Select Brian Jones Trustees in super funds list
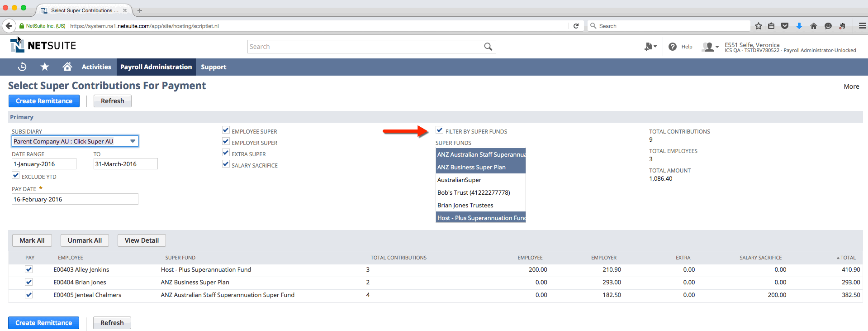 pos(481,205)
